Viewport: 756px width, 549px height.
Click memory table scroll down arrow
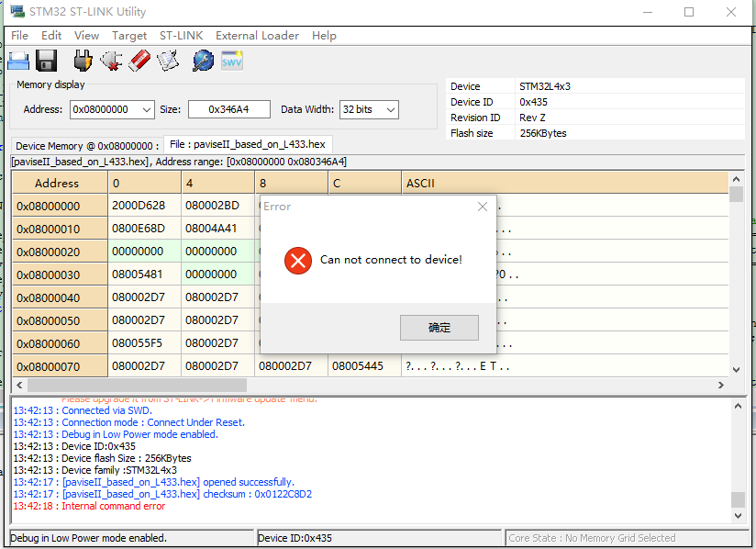tap(736, 370)
